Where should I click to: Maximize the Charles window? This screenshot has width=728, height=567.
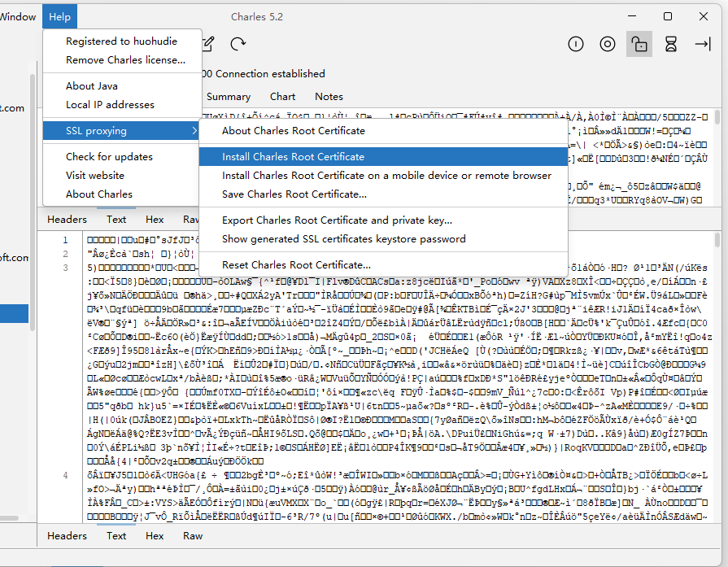tap(668, 16)
